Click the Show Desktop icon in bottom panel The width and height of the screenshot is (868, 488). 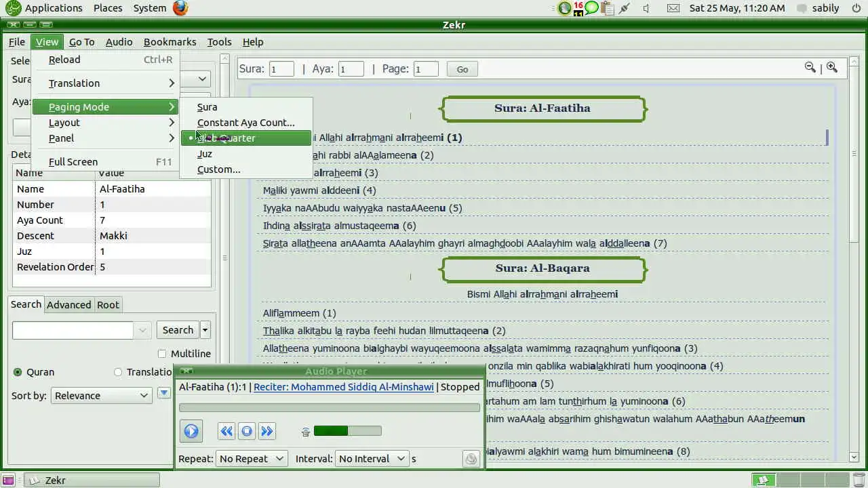click(9, 480)
